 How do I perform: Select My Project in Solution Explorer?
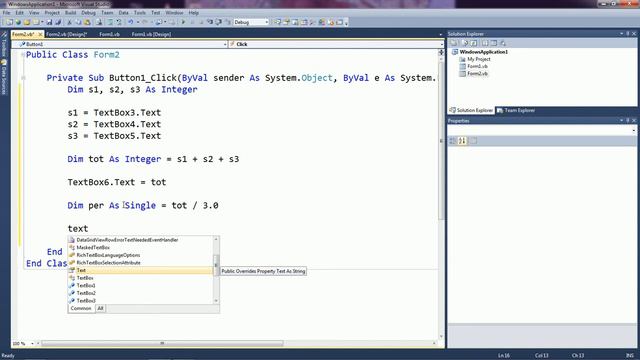click(478, 59)
